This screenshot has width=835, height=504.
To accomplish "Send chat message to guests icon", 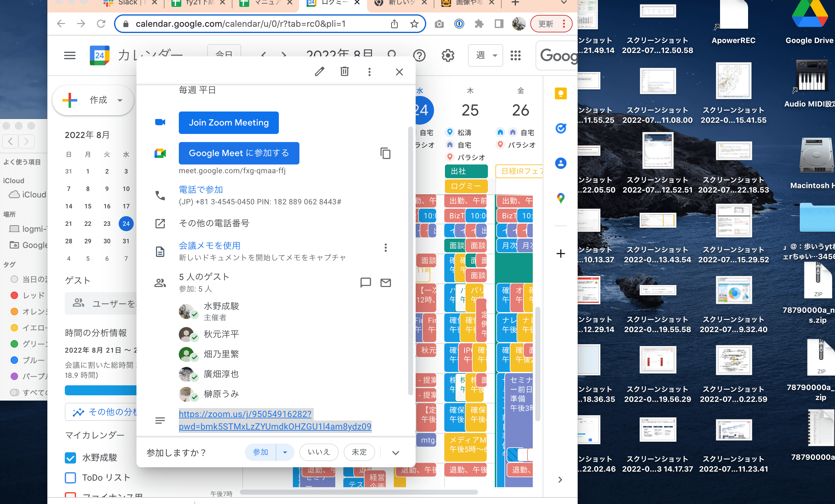I will coord(365,283).
